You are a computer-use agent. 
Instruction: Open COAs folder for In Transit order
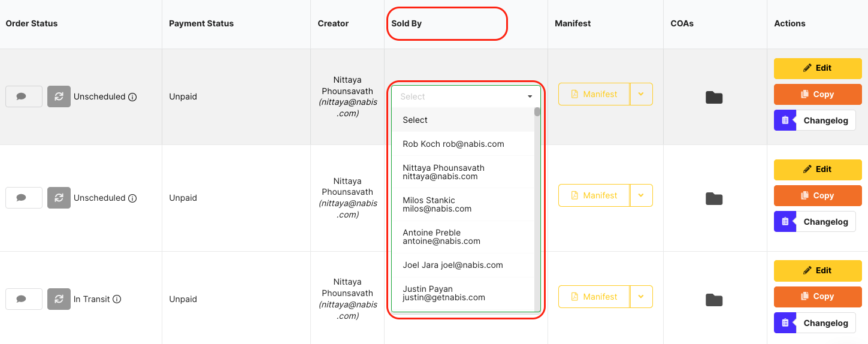pyautogui.click(x=714, y=300)
